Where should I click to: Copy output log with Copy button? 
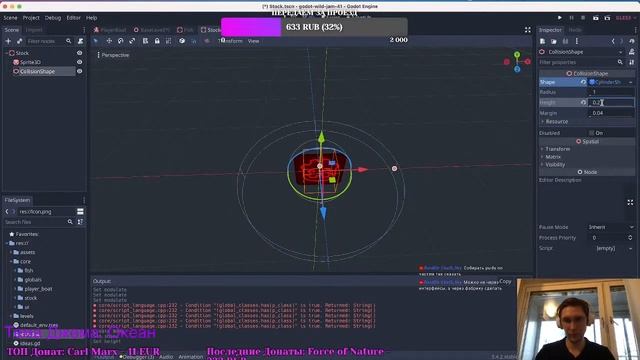pyautogui.click(x=505, y=281)
